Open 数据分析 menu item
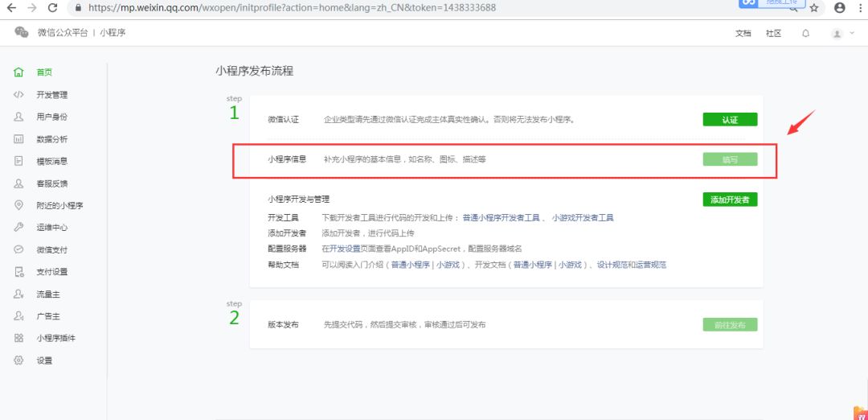 [x=52, y=139]
